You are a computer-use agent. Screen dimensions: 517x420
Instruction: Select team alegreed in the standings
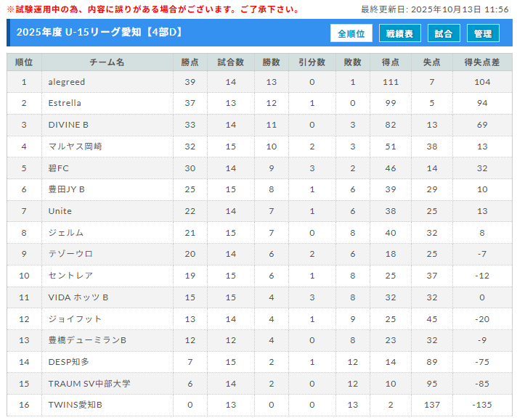click(x=67, y=82)
